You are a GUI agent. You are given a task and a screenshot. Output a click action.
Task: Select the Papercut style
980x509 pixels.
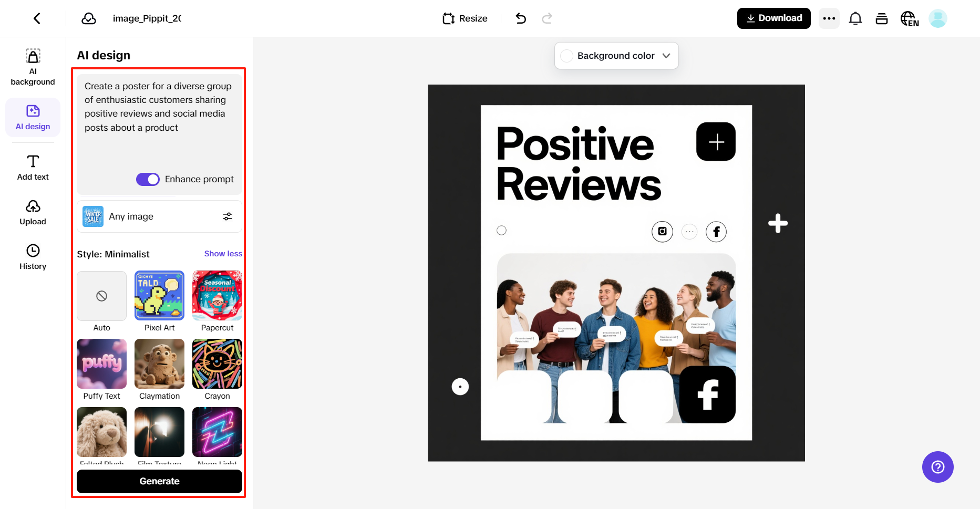pos(218,296)
